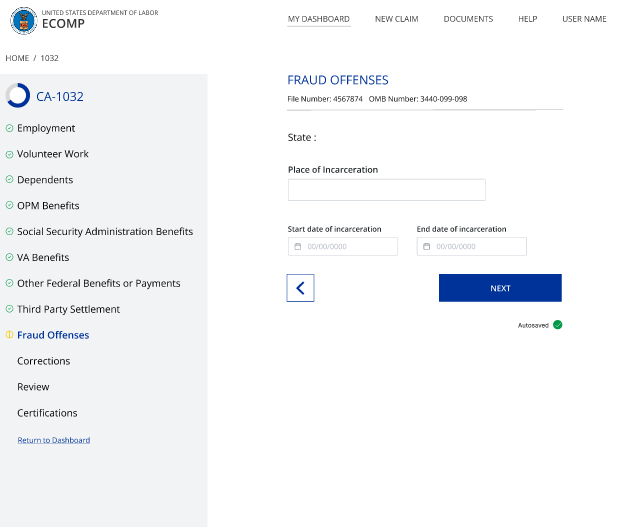Select the Third Party Settlement section
This screenshot has width=617, height=527.
(x=68, y=309)
